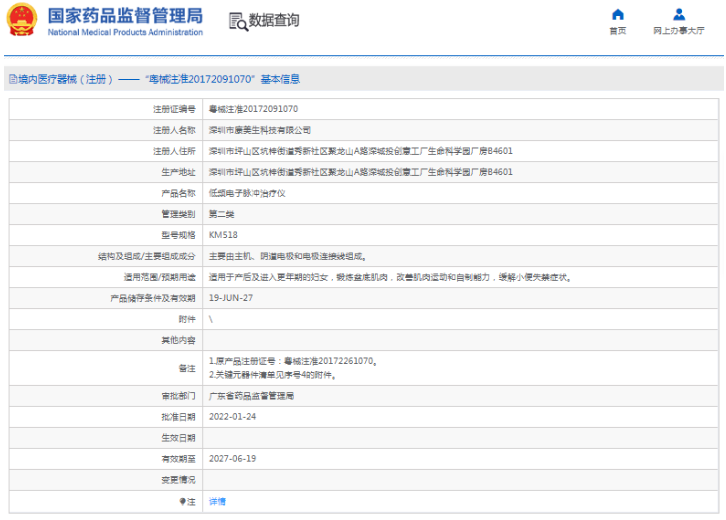This screenshot has width=726, height=520.
Task: Click the document icon beside 境内医疗器械
Action: [13, 79]
